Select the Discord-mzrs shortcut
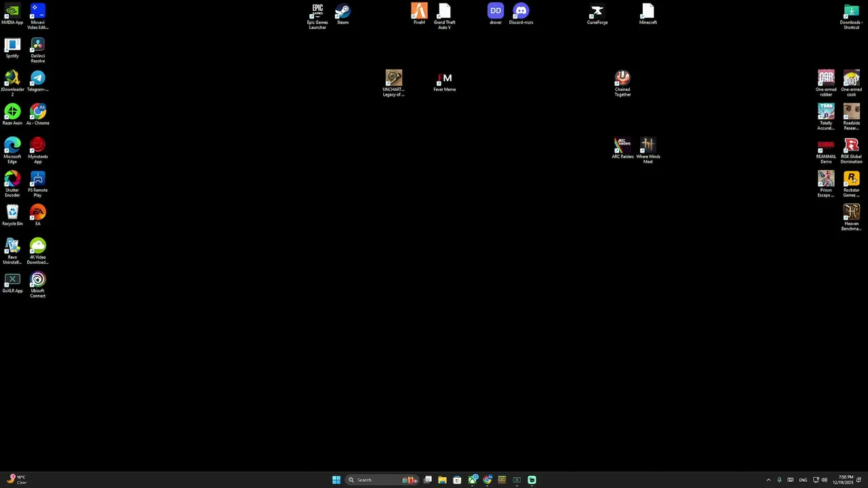Image resolution: width=868 pixels, height=488 pixels. (x=521, y=14)
